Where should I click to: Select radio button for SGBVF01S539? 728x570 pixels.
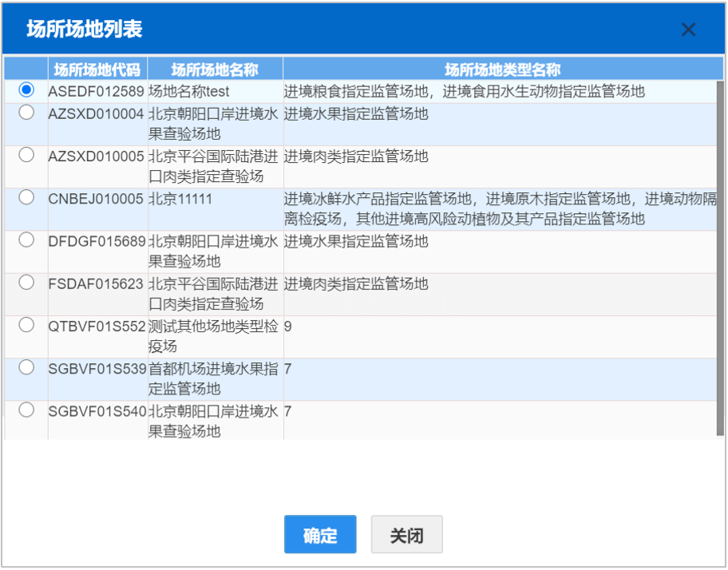click(26, 367)
